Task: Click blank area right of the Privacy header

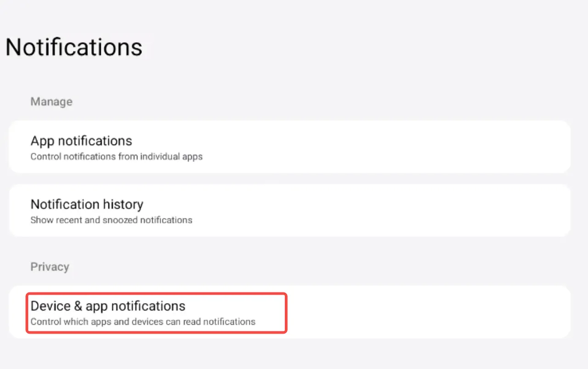Action: click(x=322, y=267)
